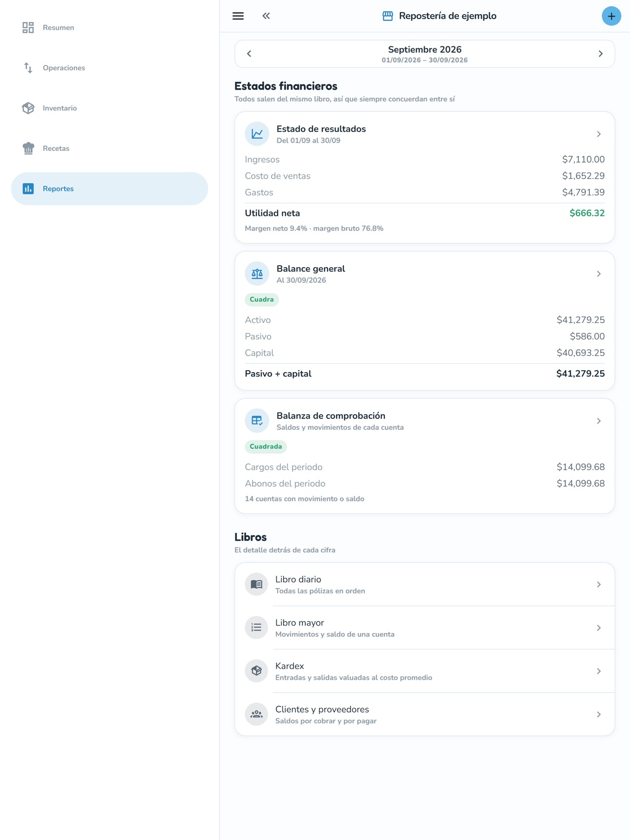The image size is (630, 840).
Task: Open the Balance general title
Action: click(x=311, y=269)
